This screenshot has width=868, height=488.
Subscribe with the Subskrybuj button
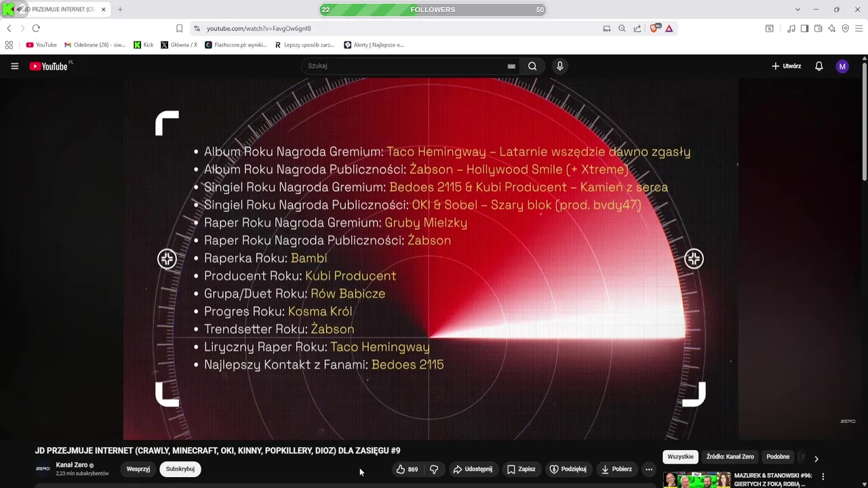[x=180, y=469]
